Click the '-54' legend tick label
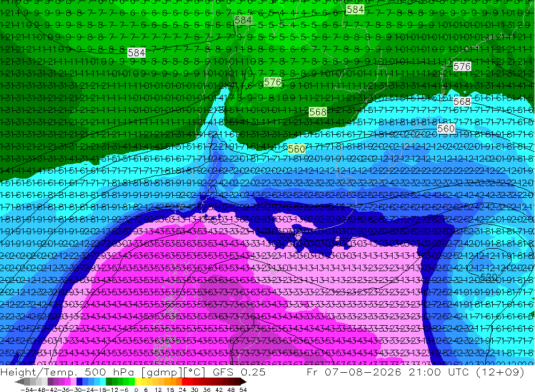The width and height of the screenshot is (535, 392). pyautogui.click(x=27, y=390)
